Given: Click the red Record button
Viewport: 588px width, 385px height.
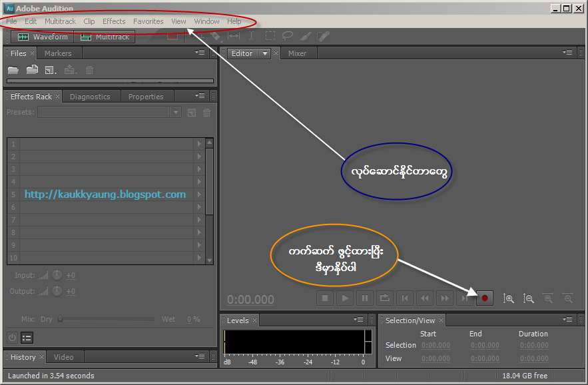Looking at the screenshot, I should 485,298.
